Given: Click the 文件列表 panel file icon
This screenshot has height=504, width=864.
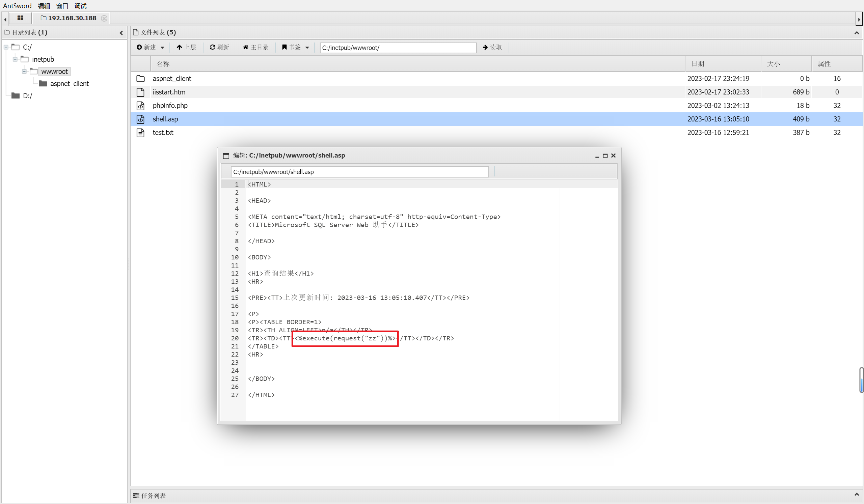Looking at the screenshot, I should 136,32.
